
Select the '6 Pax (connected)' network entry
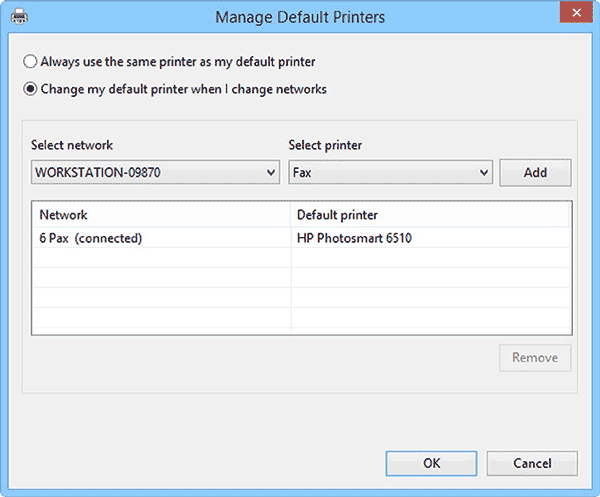[91, 239]
